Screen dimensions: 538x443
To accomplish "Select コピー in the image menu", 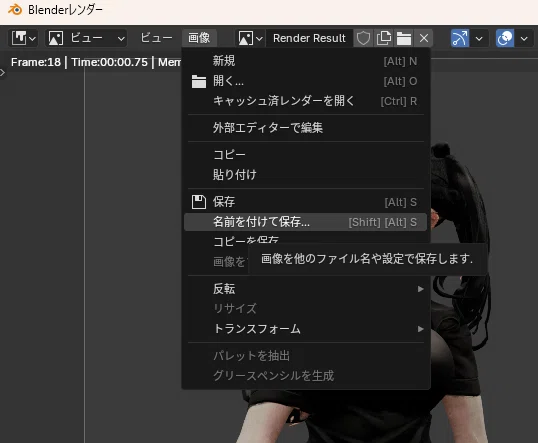I will pyautogui.click(x=305, y=155).
